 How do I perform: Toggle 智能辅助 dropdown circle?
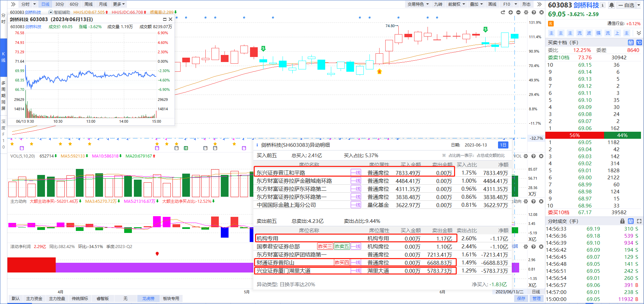pyautogui.click(x=51, y=12)
